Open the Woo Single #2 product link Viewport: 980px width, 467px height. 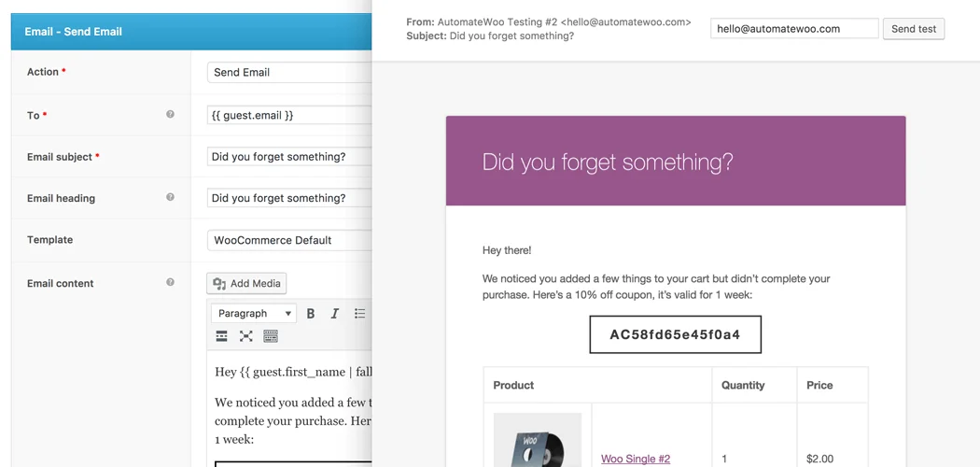coord(635,459)
